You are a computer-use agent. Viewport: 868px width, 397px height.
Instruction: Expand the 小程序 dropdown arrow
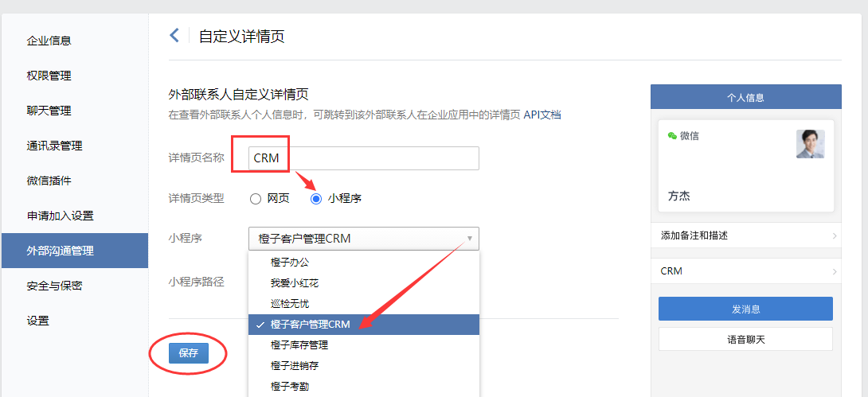tap(469, 239)
